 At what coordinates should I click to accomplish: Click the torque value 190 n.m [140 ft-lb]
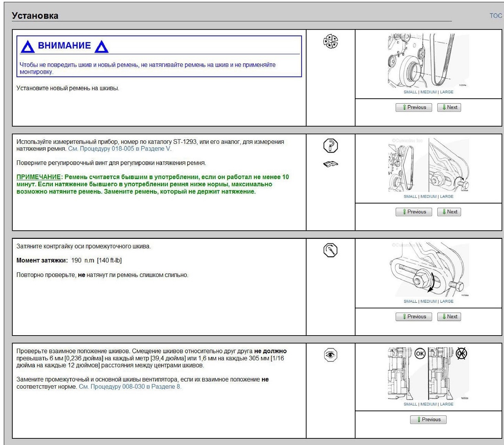[x=96, y=261]
